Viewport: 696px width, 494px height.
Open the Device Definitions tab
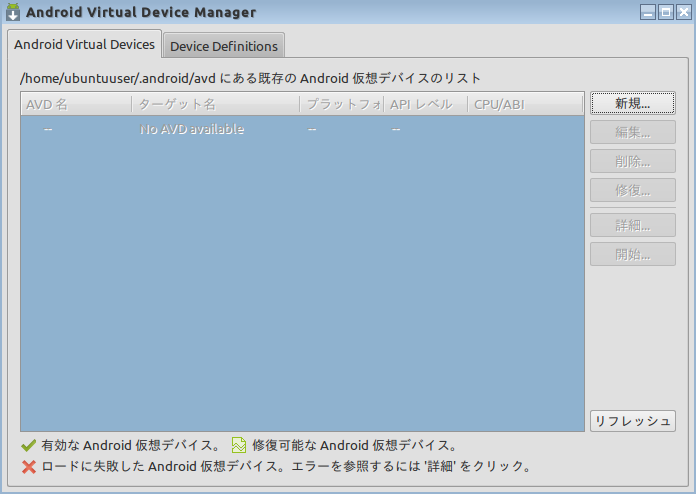tap(224, 46)
